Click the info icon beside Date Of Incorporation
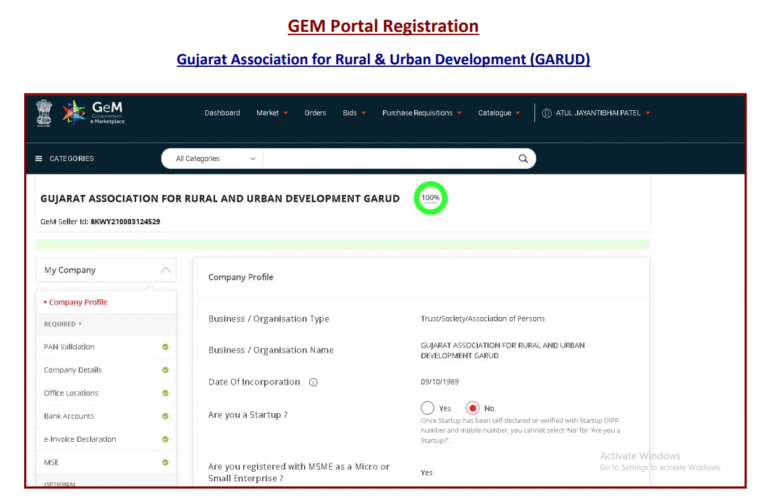 (x=313, y=382)
